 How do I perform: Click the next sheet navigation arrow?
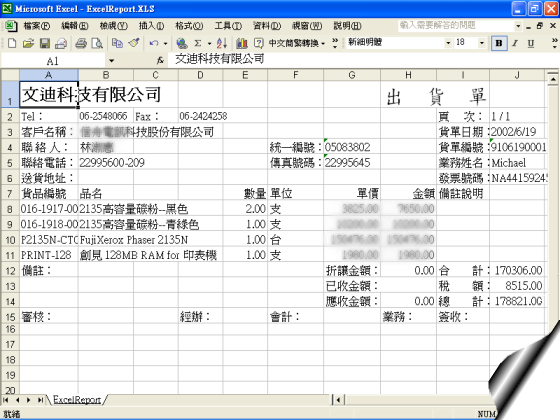coord(29,400)
